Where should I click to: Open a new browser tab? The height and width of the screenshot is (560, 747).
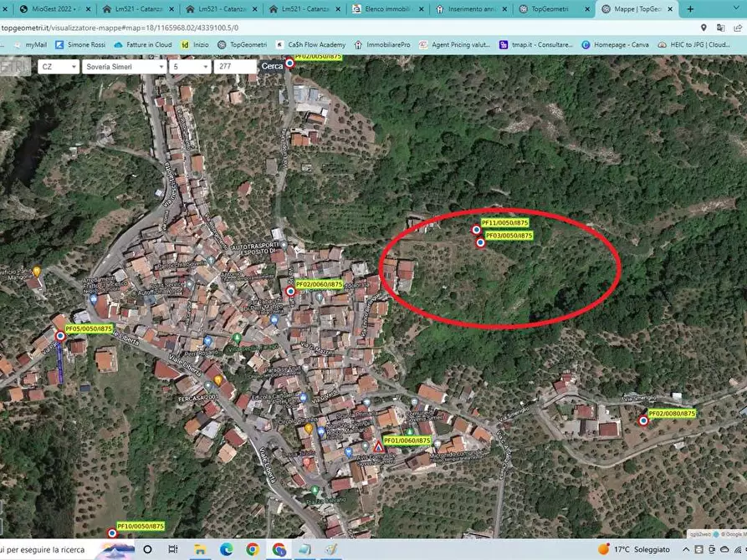tap(690, 9)
